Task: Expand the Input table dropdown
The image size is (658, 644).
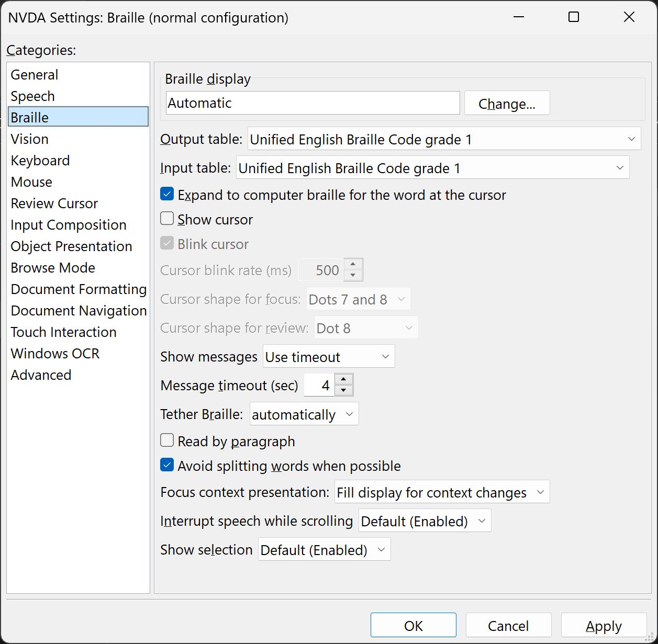Action: pyautogui.click(x=432, y=168)
